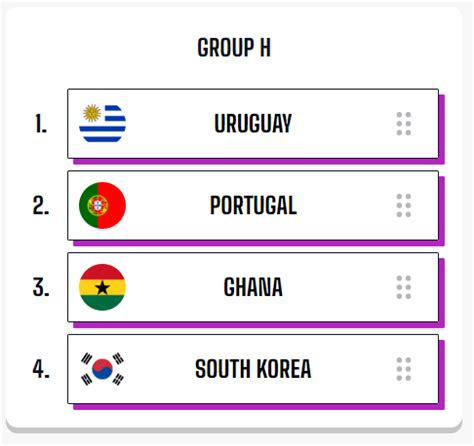Click the rank number 4 label
Viewport: 474px width, 446px height.
[x=41, y=369]
